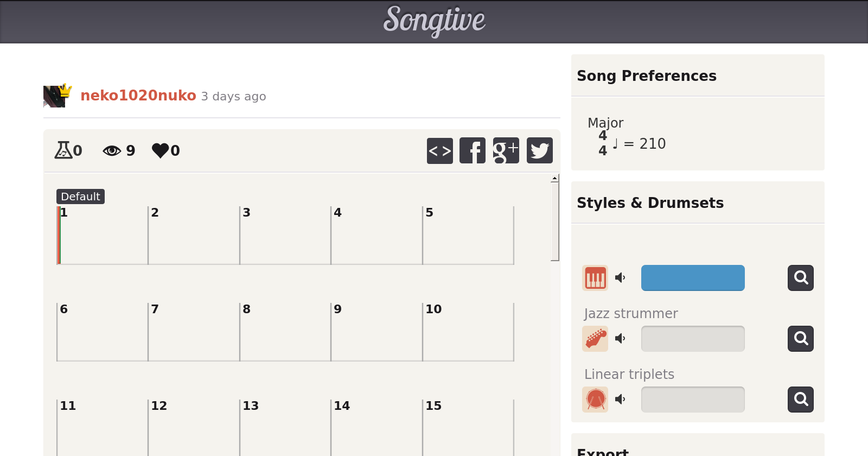Viewport: 868px width, 456px height.
Task: Share the song on Google Plus
Action: click(506, 150)
